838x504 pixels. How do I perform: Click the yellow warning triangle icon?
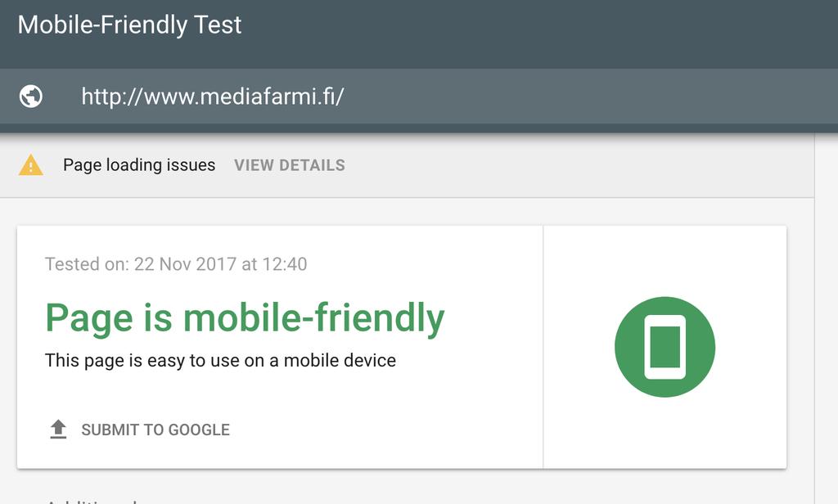[x=31, y=165]
